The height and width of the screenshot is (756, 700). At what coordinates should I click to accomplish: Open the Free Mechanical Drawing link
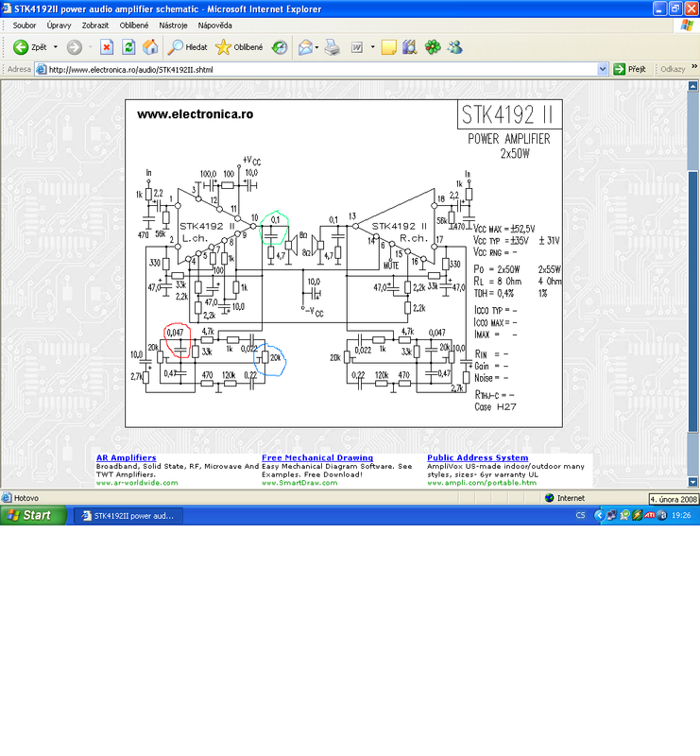click(317, 457)
